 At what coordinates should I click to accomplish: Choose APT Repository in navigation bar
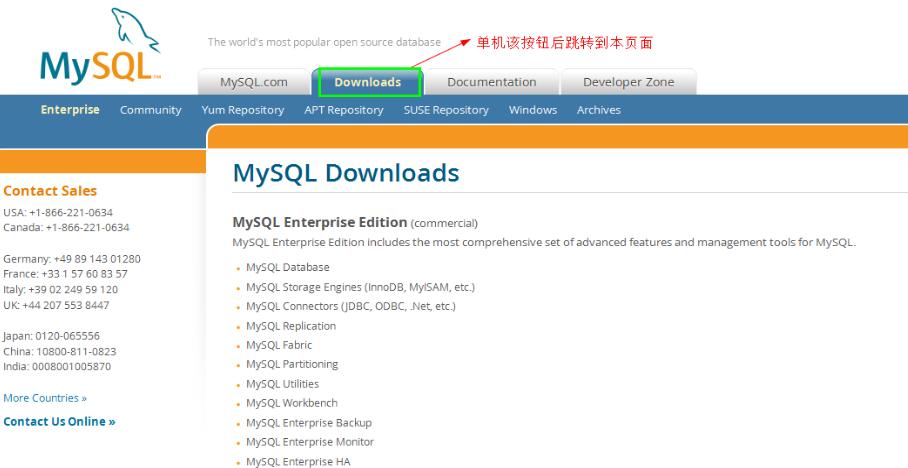(344, 110)
